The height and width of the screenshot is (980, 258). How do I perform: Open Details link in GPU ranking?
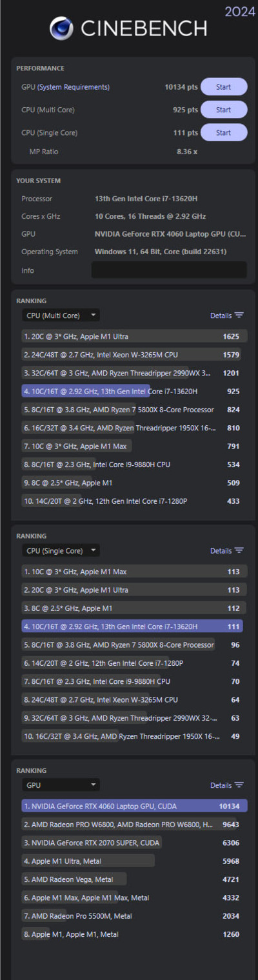221,785
